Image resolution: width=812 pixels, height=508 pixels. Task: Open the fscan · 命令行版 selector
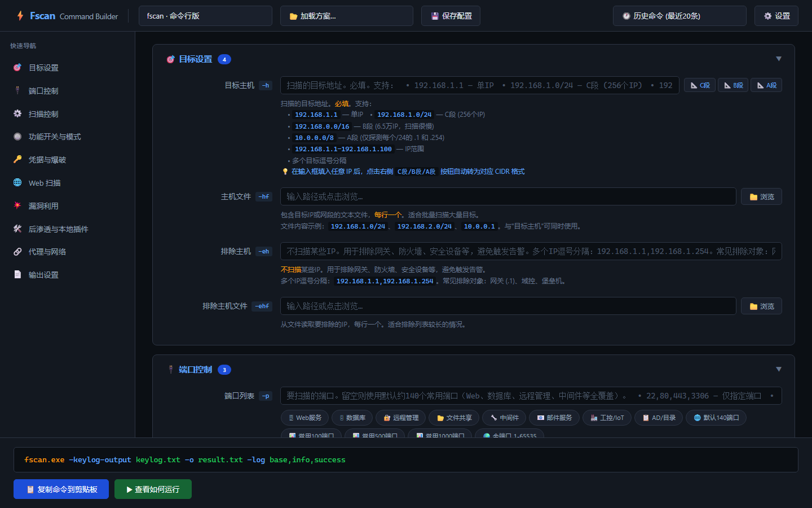(x=205, y=16)
